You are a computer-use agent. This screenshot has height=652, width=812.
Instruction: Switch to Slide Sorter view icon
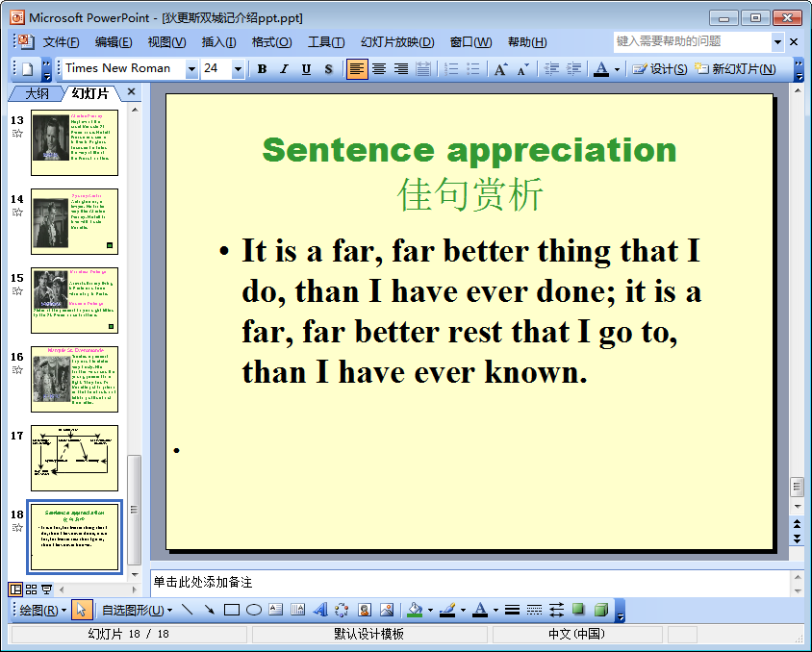coord(31,589)
